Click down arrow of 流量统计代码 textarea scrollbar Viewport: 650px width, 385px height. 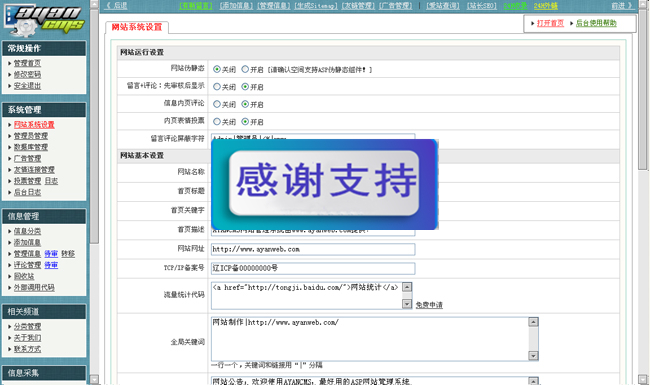tap(407, 304)
